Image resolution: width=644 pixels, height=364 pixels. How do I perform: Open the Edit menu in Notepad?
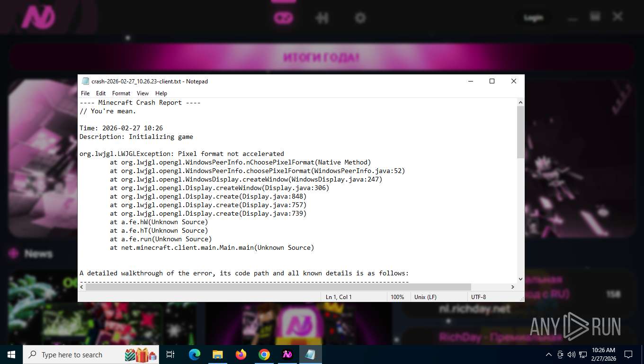click(101, 93)
